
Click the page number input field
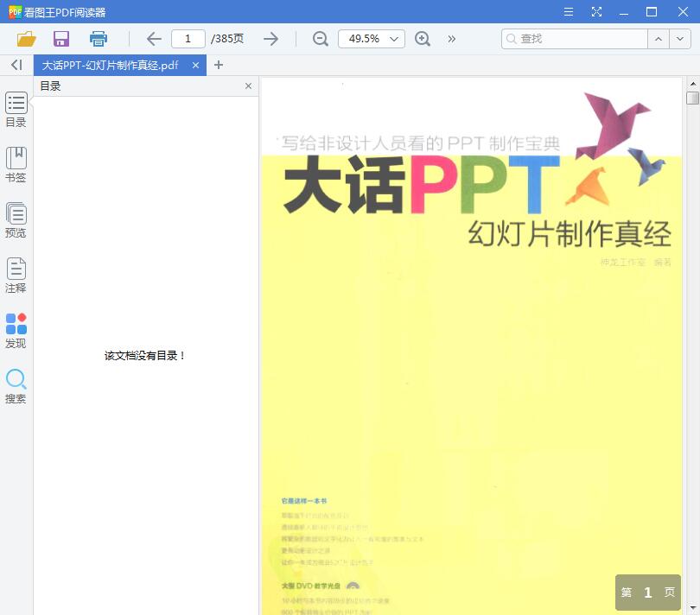(x=188, y=39)
